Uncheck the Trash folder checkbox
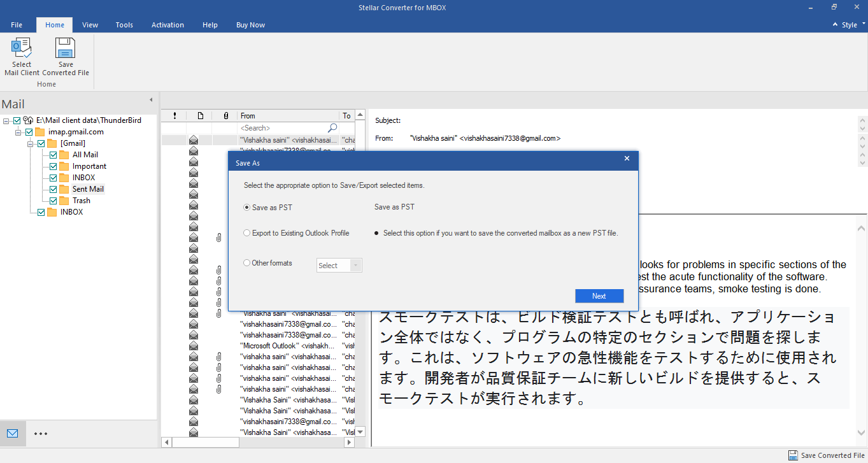Screen dimensions: 868x463 53,201
